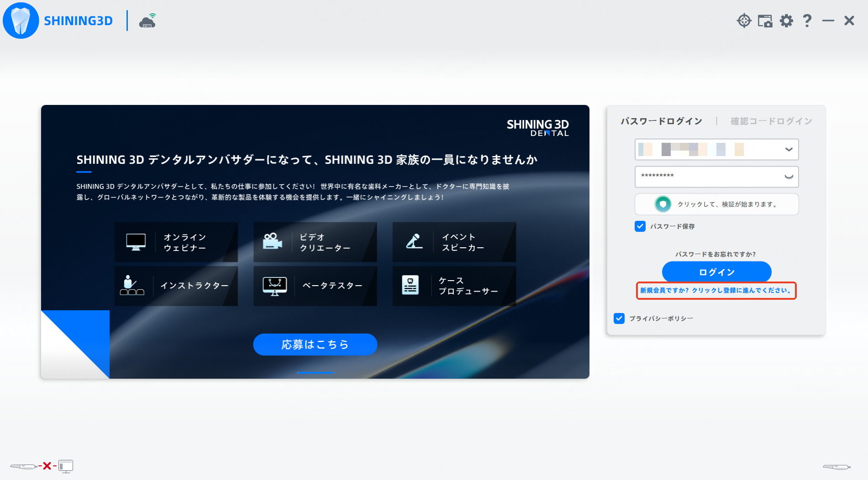The width and height of the screenshot is (868, 480).
Task: Click the SHINING3D tooth logo
Action: (x=21, y=21)
